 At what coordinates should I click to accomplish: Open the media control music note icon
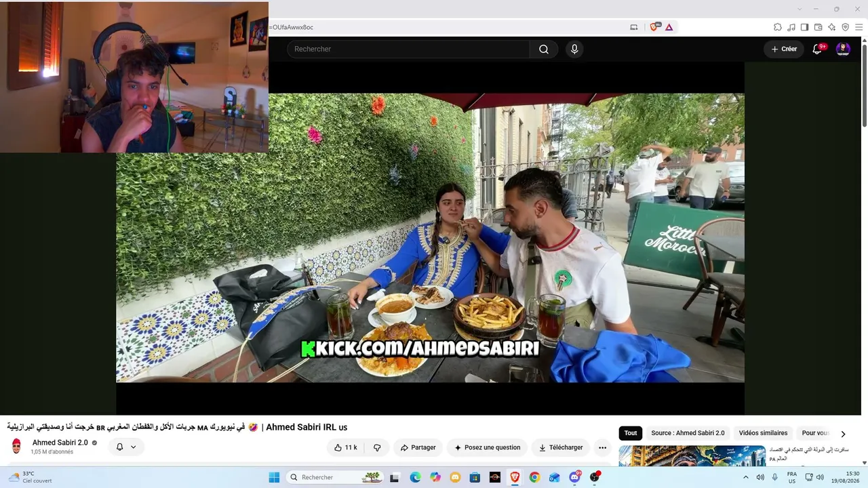(791, 27)
